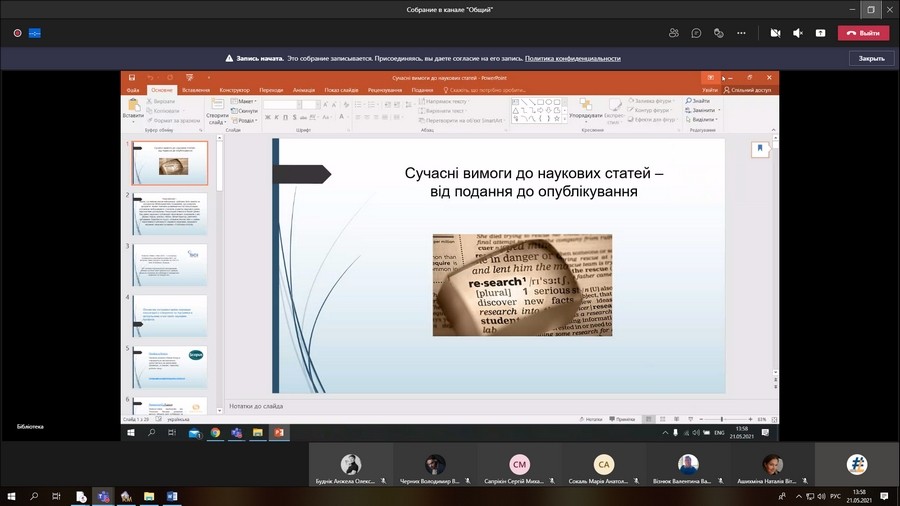Screen dimensions: 900x506
Task: Open the reactions icon in meeting toolbar
Action: click(x=719, y=33)
